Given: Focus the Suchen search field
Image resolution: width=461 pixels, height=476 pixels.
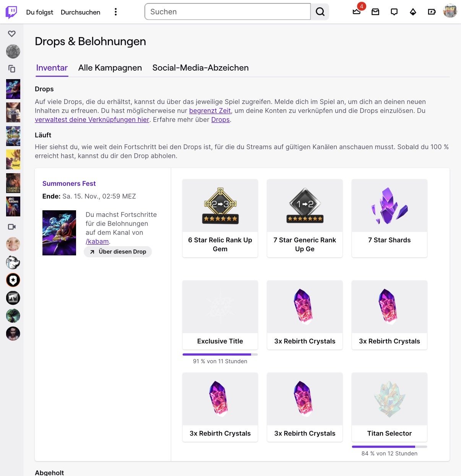Looking at the screenshot, I should point(227,12).
